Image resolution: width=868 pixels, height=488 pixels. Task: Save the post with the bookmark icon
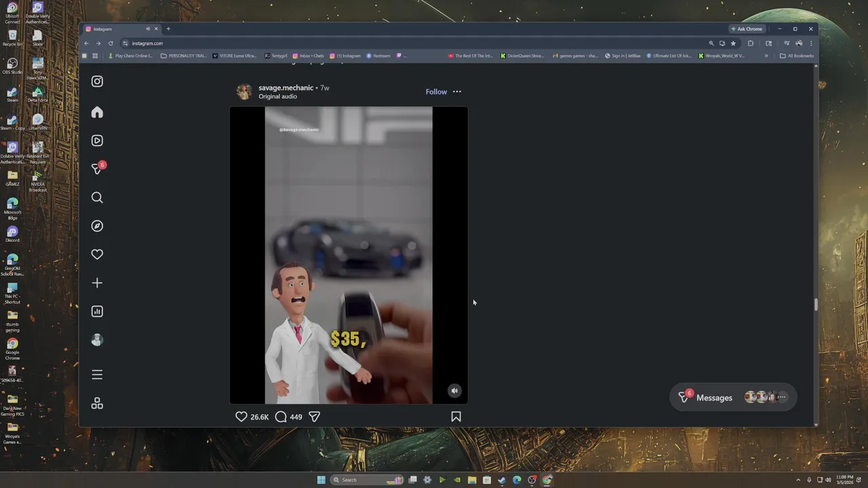456,417
